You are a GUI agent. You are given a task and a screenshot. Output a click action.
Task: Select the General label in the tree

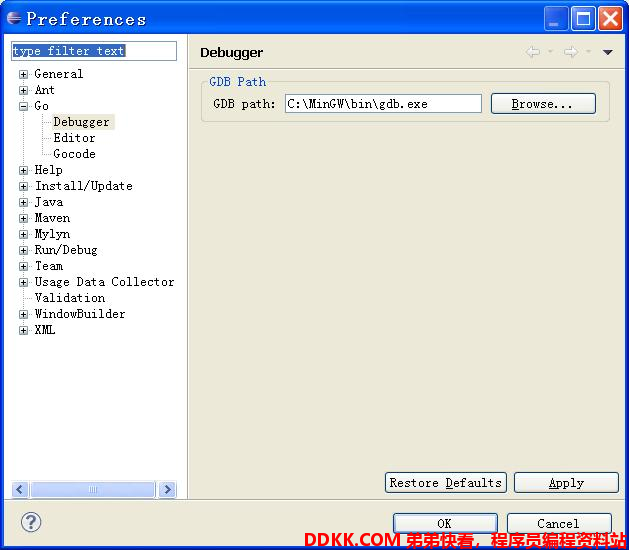[59, 74]
